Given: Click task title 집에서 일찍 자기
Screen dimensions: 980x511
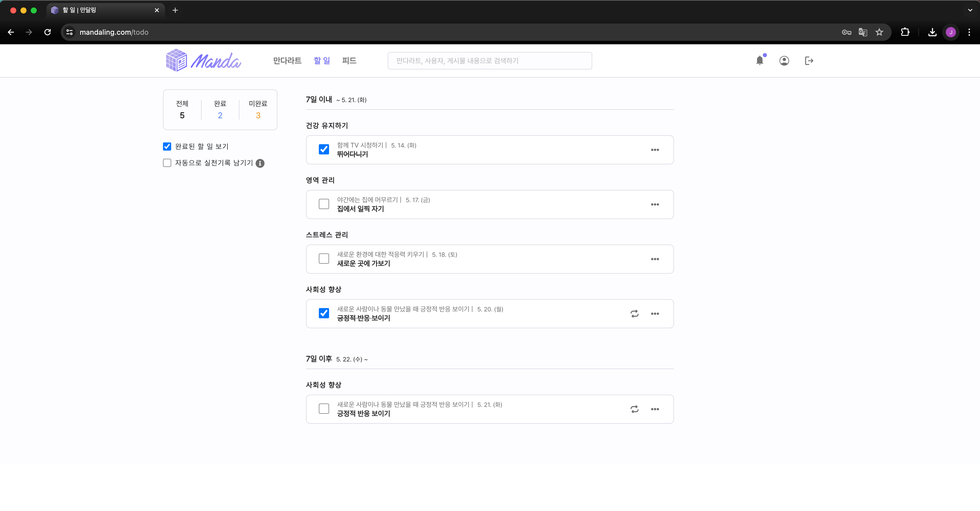Looking at the screenshot, I should [x=360, y=209].
